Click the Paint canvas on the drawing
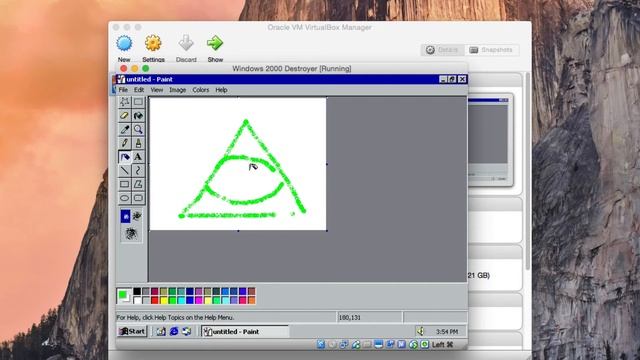 pyautogui.click(x=238, y=164)
